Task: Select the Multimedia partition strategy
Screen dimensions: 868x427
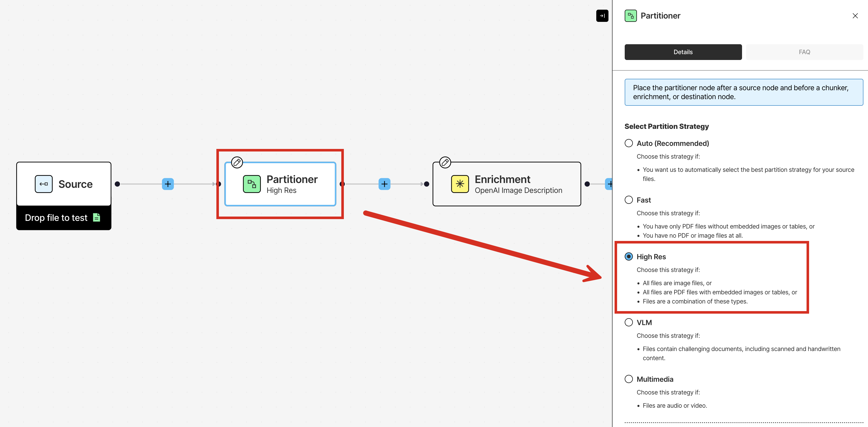Action: point(629,379)
